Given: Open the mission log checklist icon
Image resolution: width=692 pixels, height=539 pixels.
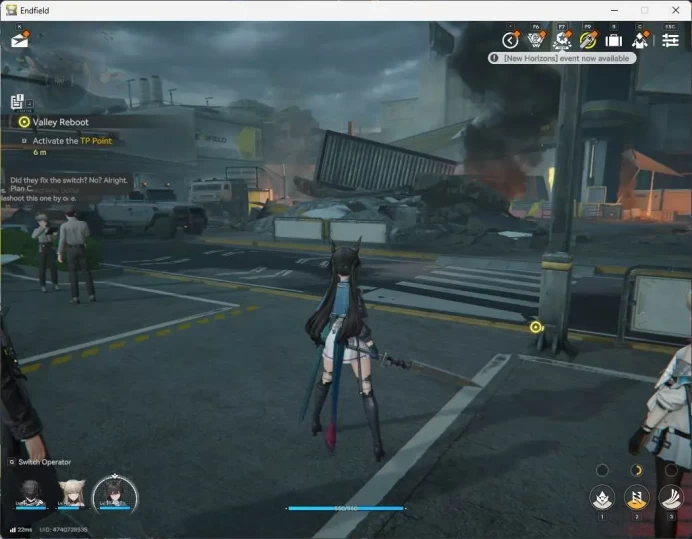Looking at the screenshot, I should (x=17, y=102).
